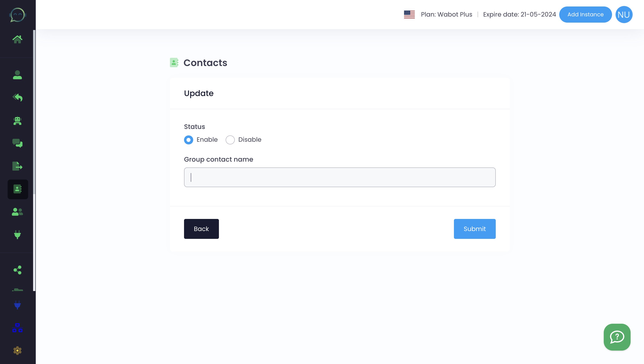Open the integrations/plugins icon
Image resolution: width=644 pixels, height=364 pixels.
click(x=18, y=235)
